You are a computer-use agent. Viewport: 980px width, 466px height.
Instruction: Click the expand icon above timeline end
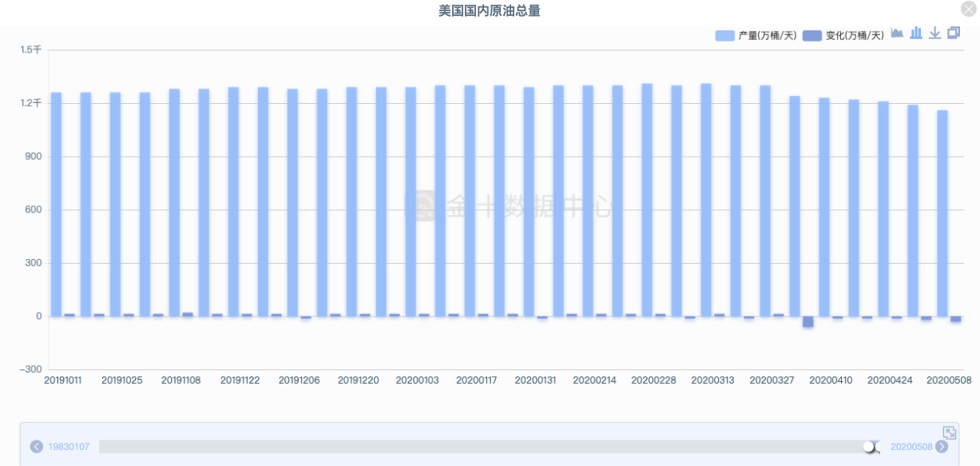950,432
